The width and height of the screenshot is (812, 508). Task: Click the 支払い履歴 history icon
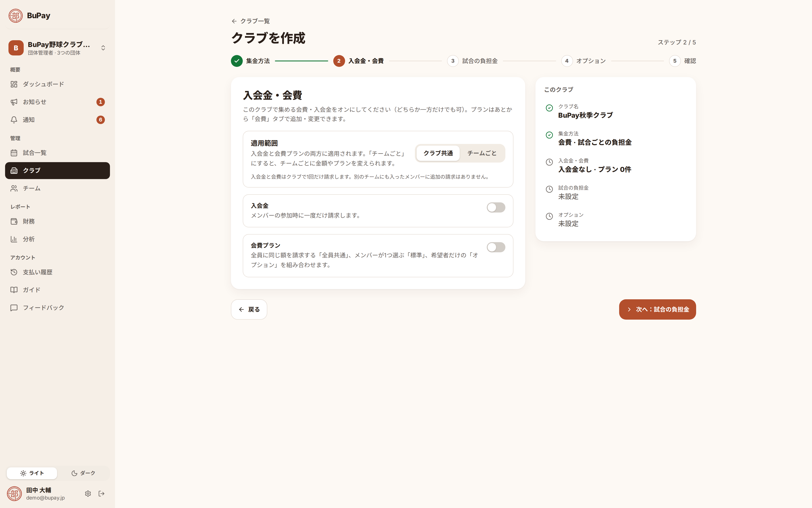14,272
